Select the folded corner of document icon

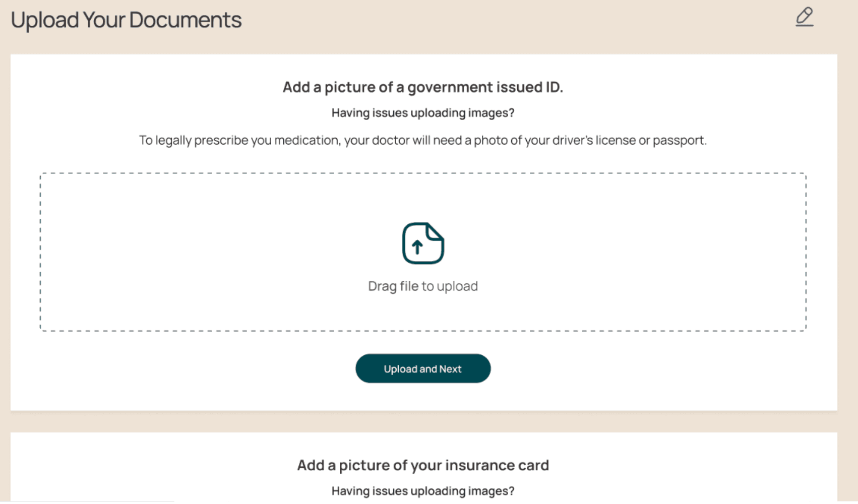pos(435,233)
